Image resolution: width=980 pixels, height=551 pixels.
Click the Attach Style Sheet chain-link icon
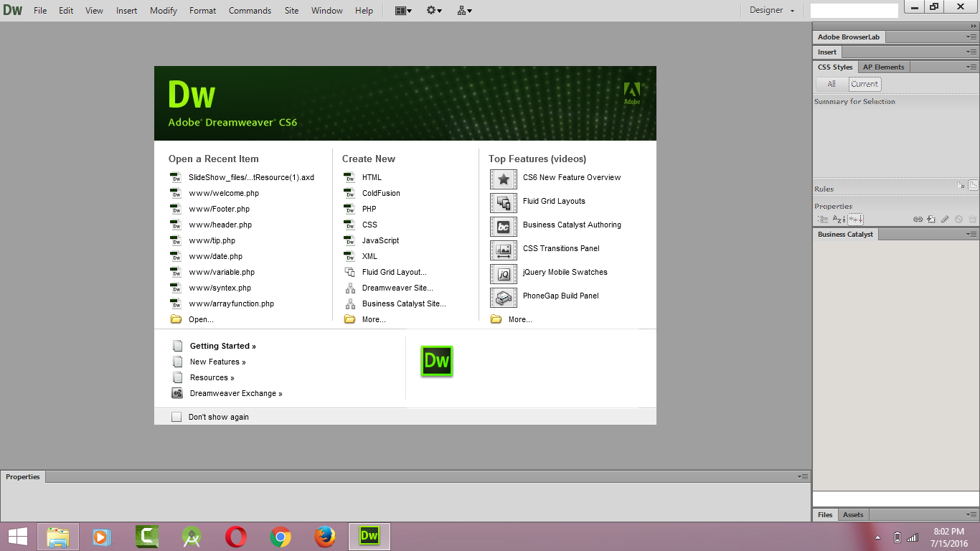pyautogui.click(x=918, y=219)
